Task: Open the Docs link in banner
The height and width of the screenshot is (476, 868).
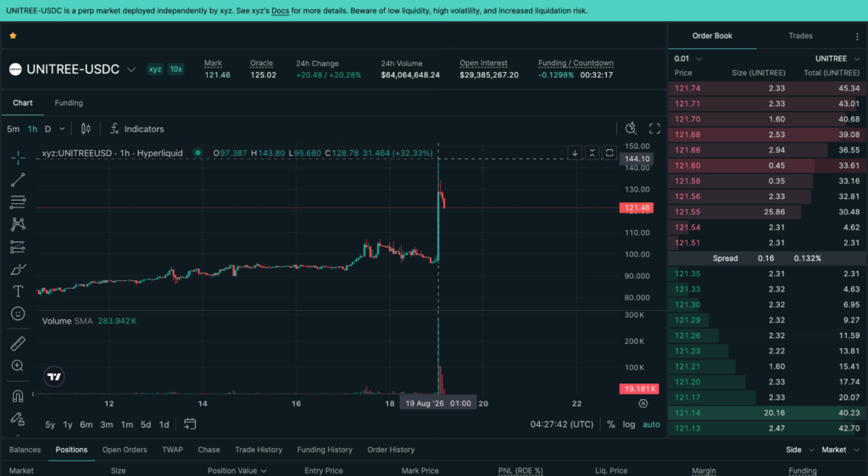Action: point(280,10)
